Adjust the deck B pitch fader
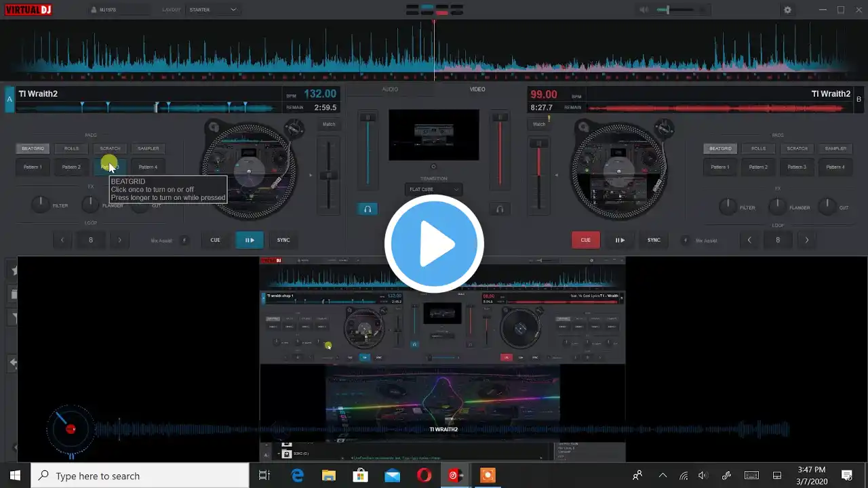868x488 pixels. 539,175
